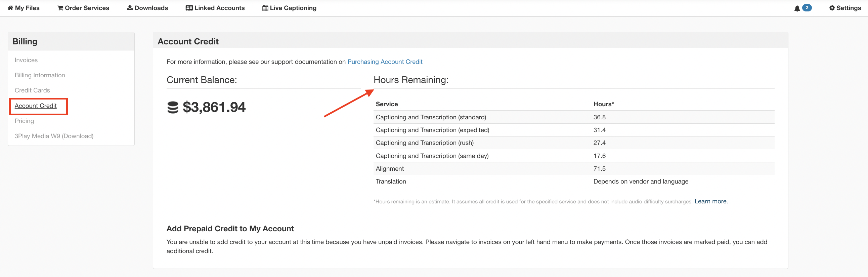Image resolution: width=868 pixels, height=277 pixels.
Task: Open Live Captioning in top navigation
Action: click(289, 8)
